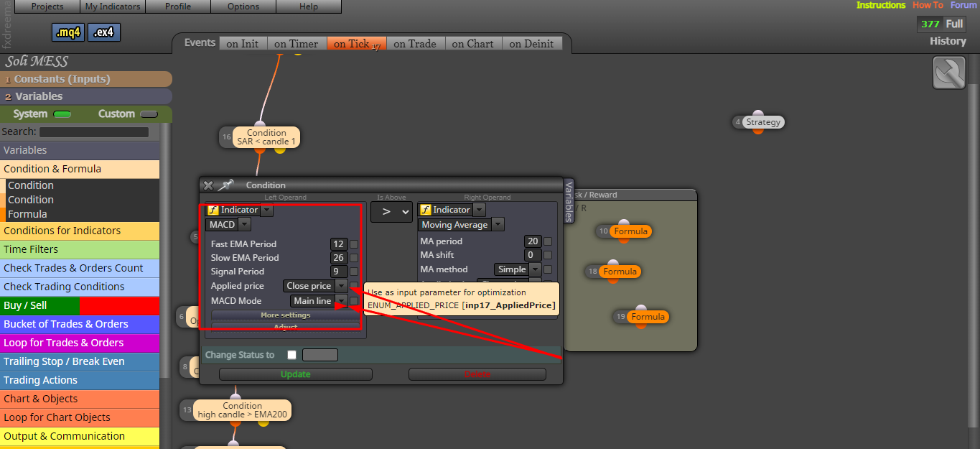Click Change Status color swatch
Image resolution: width=980 pixels, height=449 pixels.
[320, 355]
